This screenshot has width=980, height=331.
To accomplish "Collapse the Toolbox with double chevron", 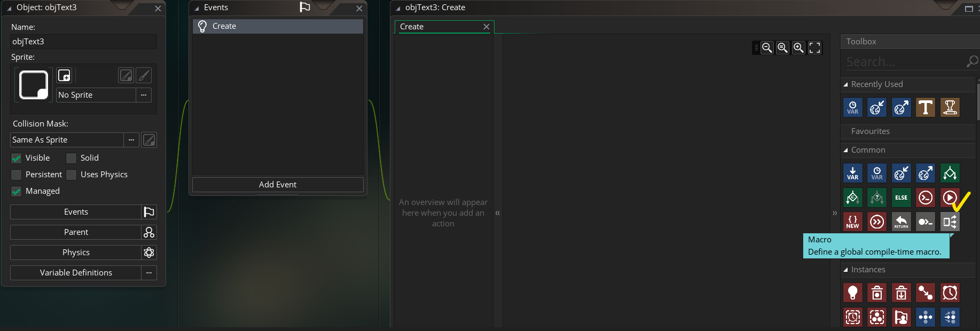I will point(835,212).
